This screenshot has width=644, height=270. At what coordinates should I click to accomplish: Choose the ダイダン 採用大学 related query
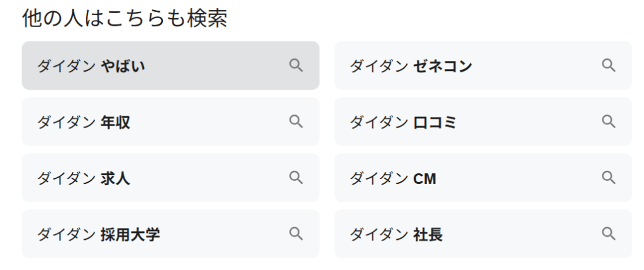coord(98,235)
